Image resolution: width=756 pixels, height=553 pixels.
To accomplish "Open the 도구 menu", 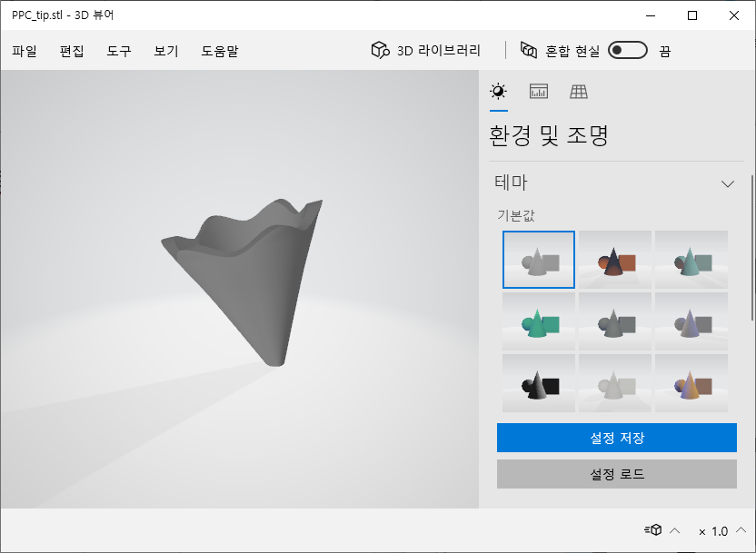I will pyautogui.click(x=119, y=51).
